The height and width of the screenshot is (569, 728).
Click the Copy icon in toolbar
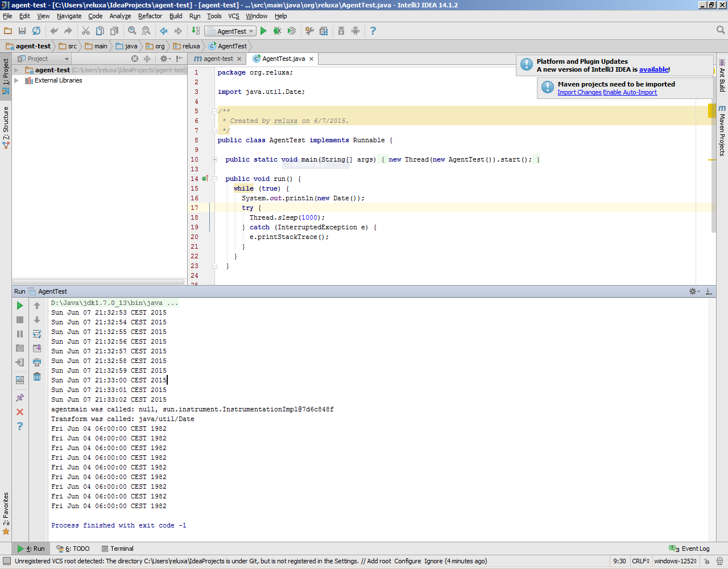tap(100, 31)
